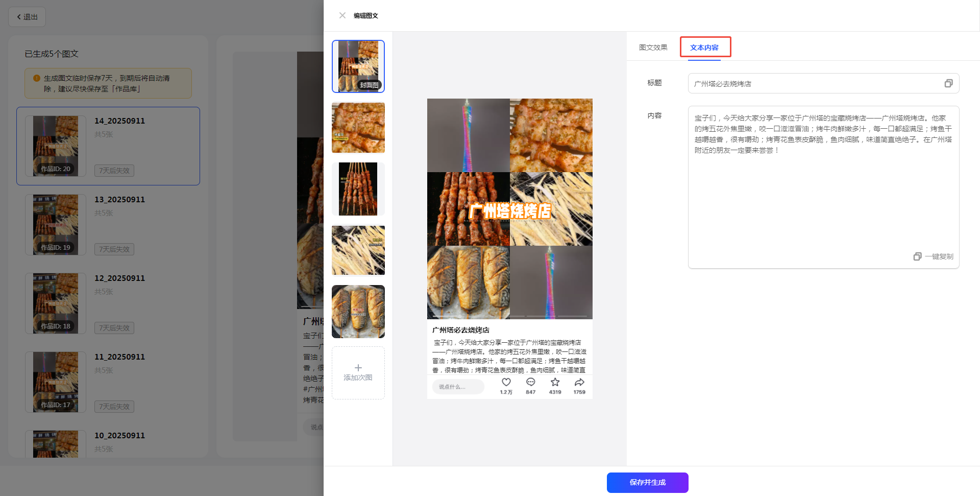
Task: Click the orange warning icon in the notice banner
Action: coord(37,78)
